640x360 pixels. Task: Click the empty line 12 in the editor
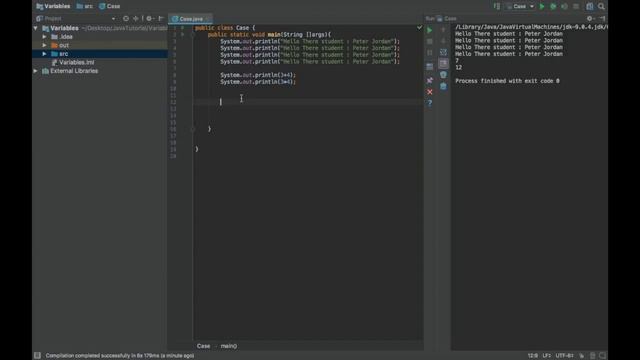pyautogui.click(x=308, y=102)
